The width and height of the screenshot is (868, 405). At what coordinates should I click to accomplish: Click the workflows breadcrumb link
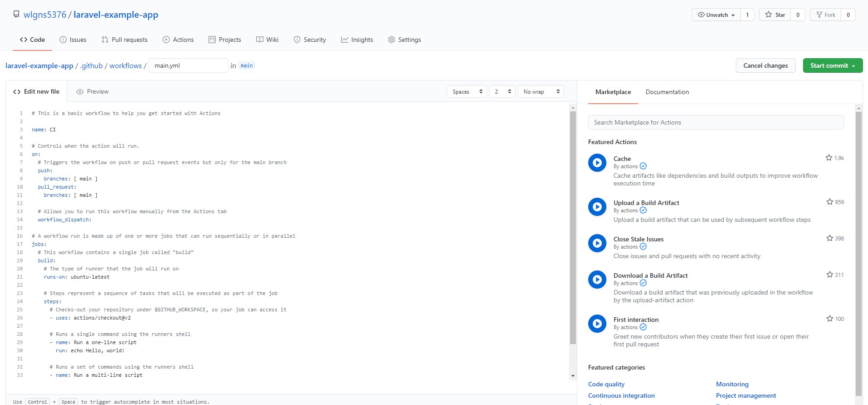pos(125,65)
